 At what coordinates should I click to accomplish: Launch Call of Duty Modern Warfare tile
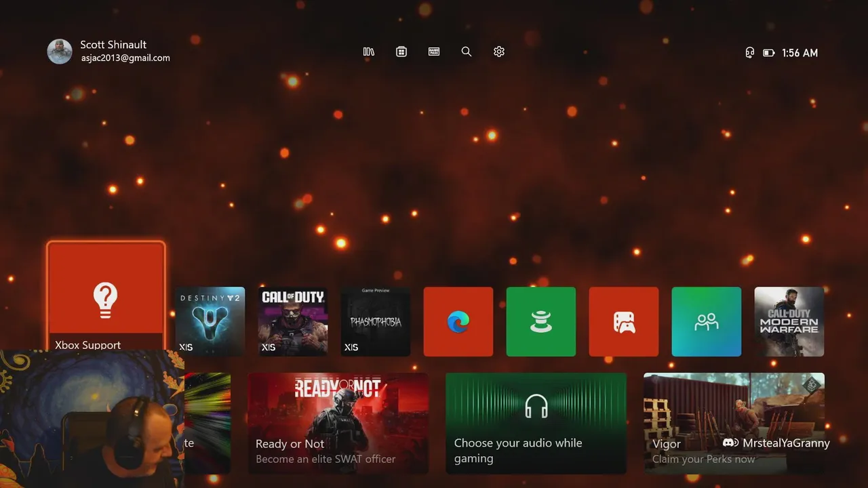tap(789, 321)
